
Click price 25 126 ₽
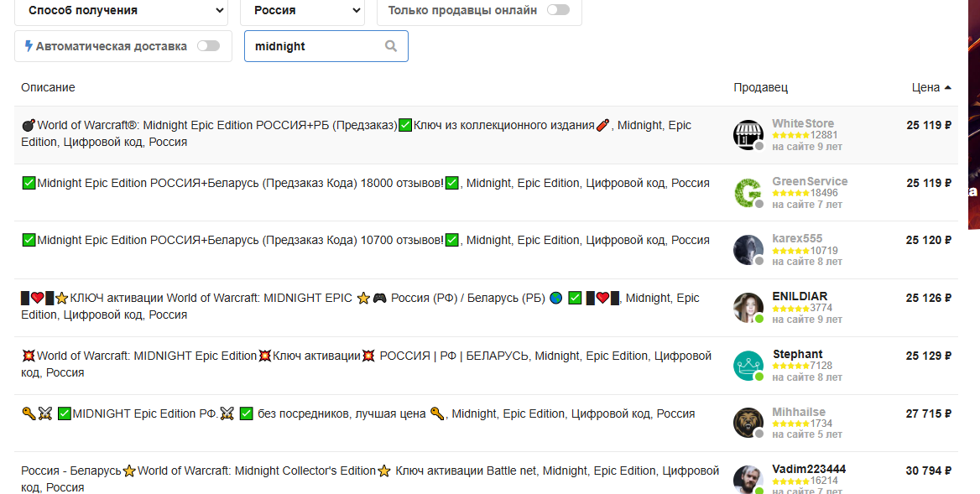click(x=929, y=298)
